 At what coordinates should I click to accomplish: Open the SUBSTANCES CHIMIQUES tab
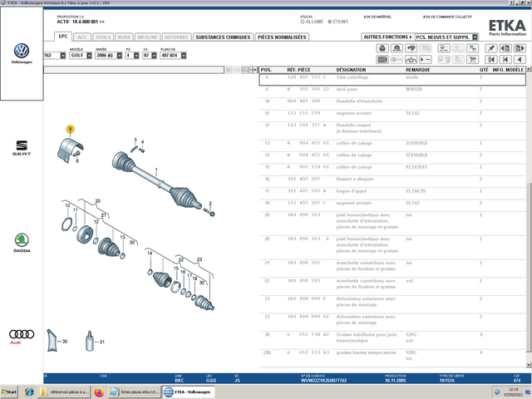click(223, 37)
